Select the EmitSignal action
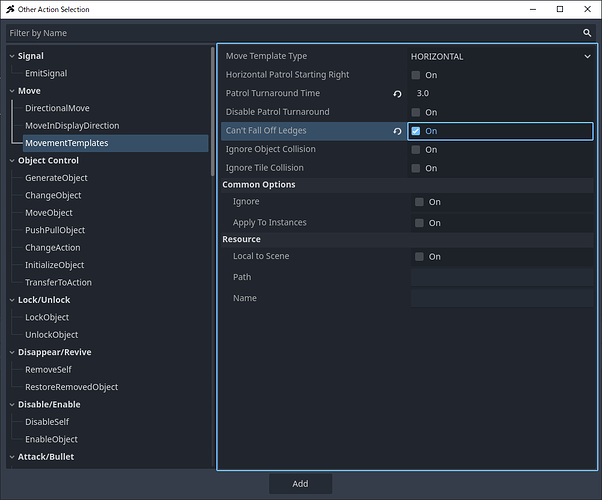This screenshot has height=500, width=602. [x=46, y=73]
